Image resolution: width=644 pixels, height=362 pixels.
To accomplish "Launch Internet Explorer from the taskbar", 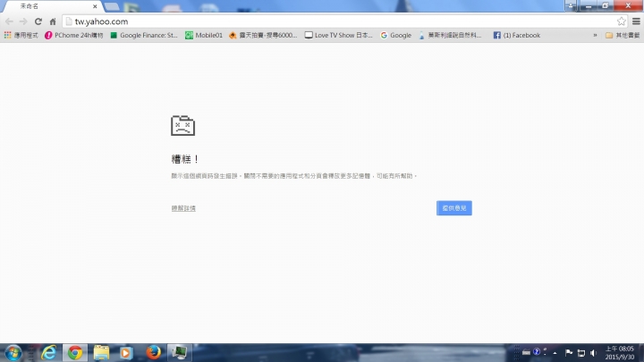I will pos(49,352).
